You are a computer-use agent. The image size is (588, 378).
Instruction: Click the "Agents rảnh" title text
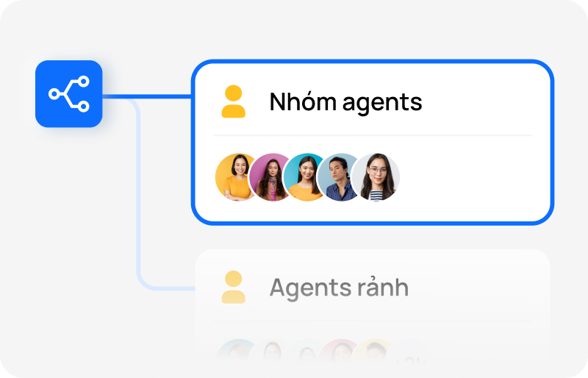coord(339,288)
